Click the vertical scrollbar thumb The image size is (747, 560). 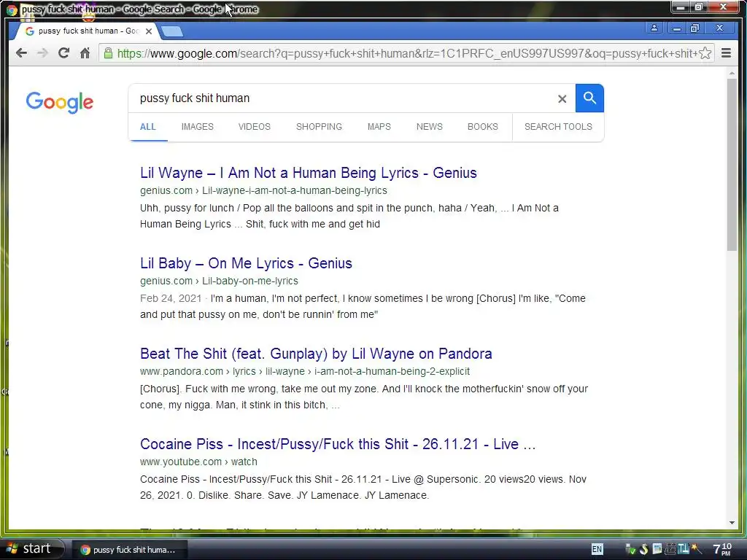pos(732,165)
